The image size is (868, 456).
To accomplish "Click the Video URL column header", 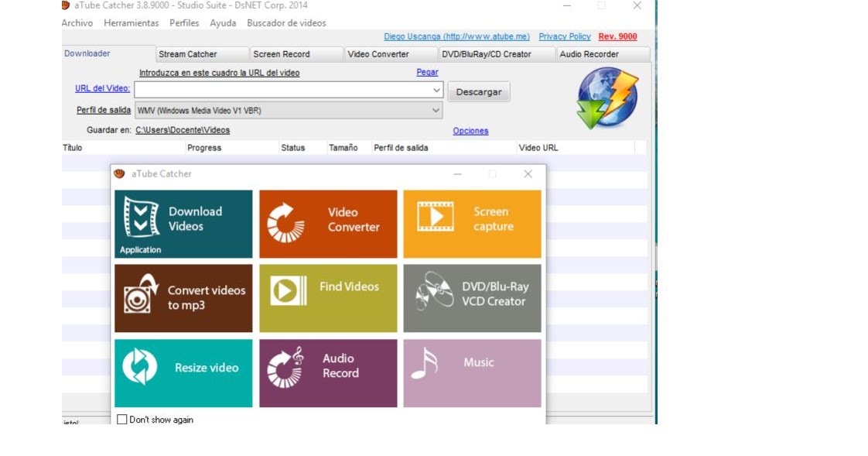I will pos(576,148).
